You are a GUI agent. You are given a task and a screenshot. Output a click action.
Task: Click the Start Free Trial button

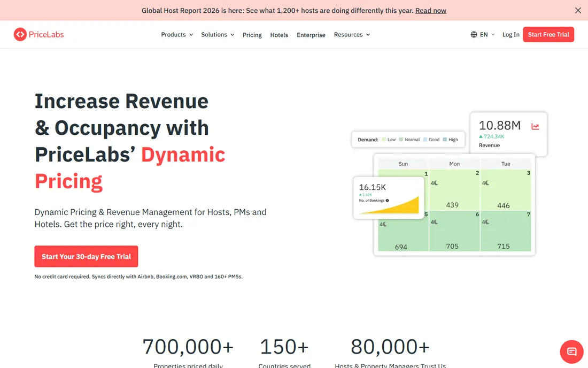548,35
